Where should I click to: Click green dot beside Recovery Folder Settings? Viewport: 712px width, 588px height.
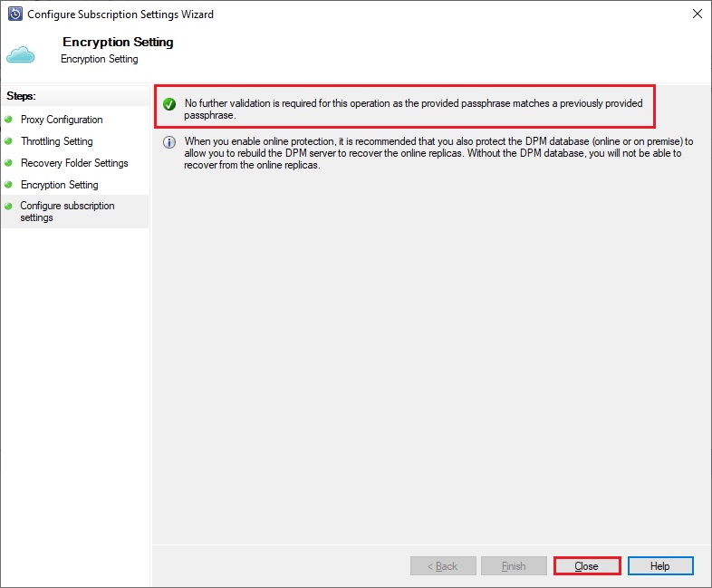coord(8,162)
